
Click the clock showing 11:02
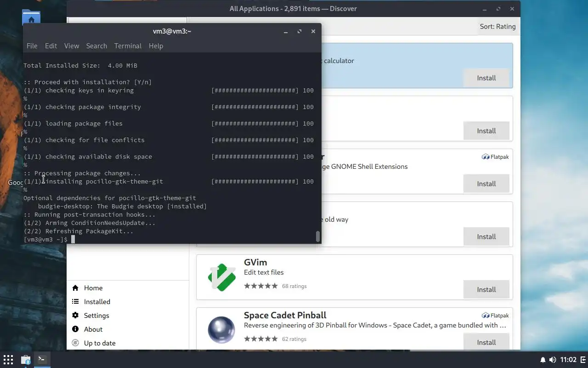(x=568, y=360)
